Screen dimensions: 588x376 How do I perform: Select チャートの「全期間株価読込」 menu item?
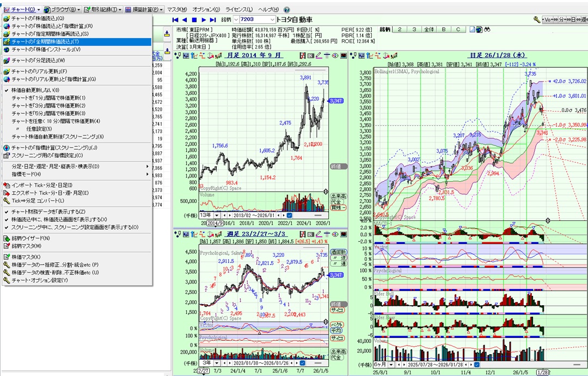pyautogui.click(x=45, y=41)
